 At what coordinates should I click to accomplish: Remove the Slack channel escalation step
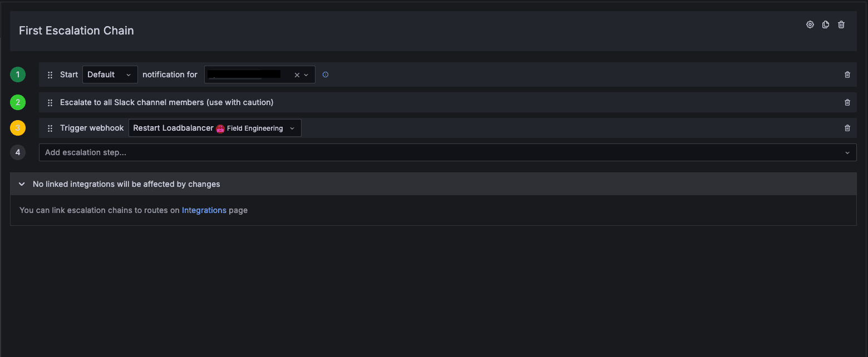[x=847, y=102]
